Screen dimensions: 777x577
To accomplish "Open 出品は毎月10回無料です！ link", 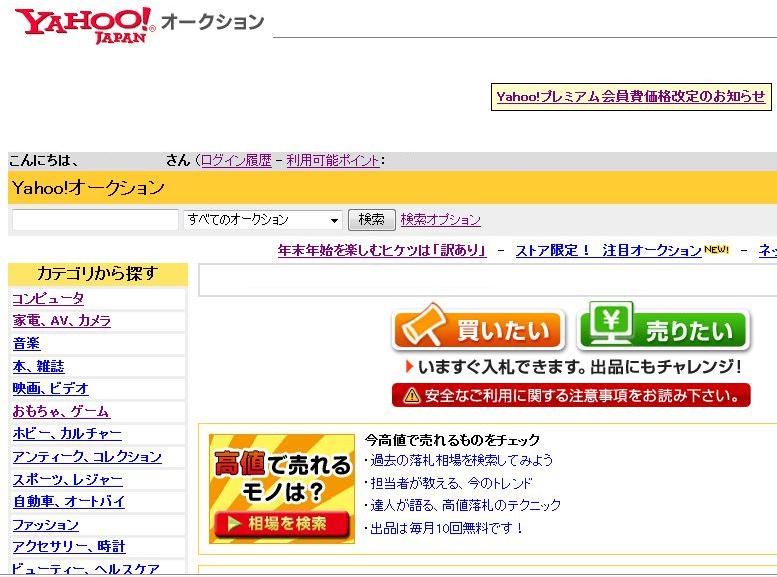I will coord(447,528).
